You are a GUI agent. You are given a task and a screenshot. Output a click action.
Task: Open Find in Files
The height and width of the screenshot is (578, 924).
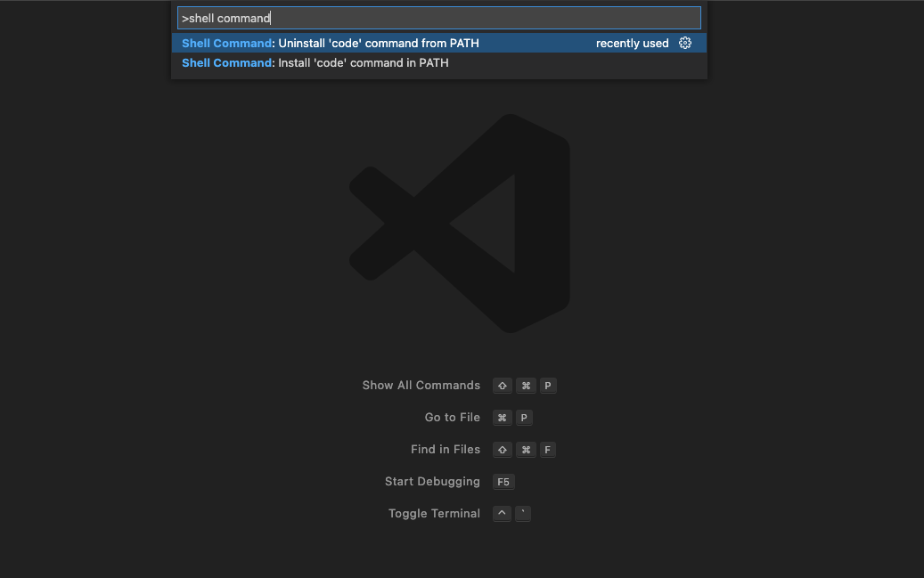446,450
